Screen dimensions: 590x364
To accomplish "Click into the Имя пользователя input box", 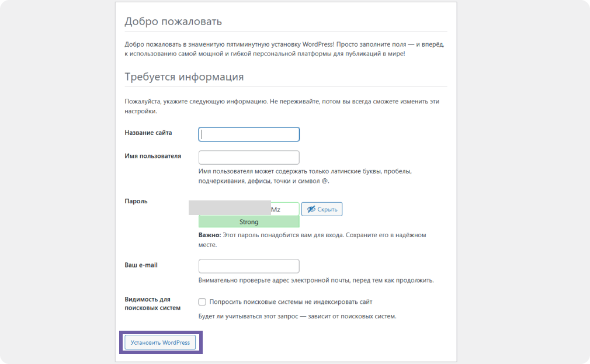I will (249, 158).
